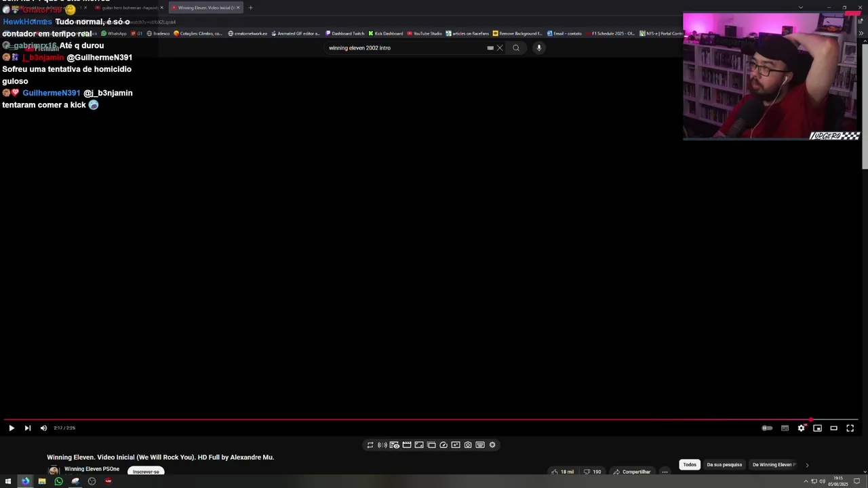Open the on-screen keyboard in search
Viewport: 868px width, 488px height.
coord(490,48)
